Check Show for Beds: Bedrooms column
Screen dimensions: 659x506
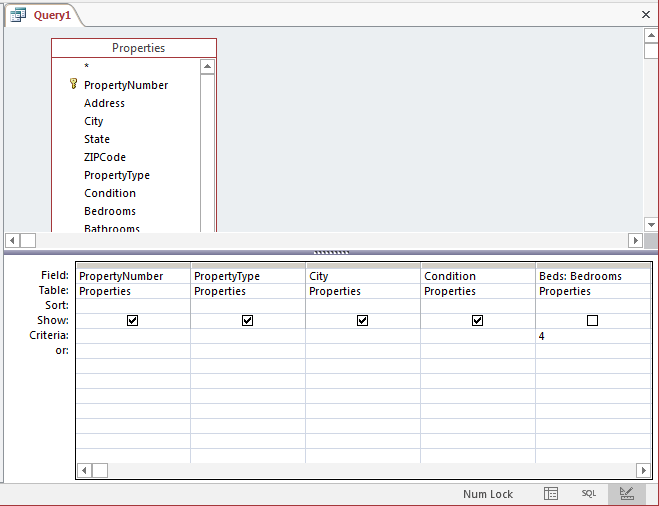[592, 321]
